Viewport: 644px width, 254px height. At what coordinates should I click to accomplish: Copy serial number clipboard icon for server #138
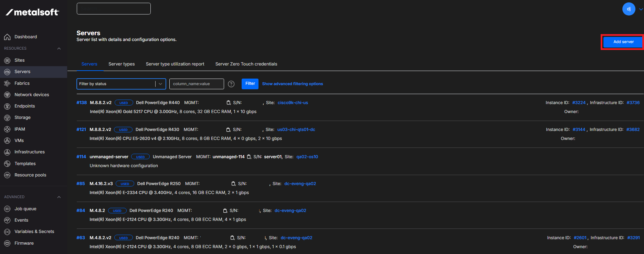click(x=228, y=103)
